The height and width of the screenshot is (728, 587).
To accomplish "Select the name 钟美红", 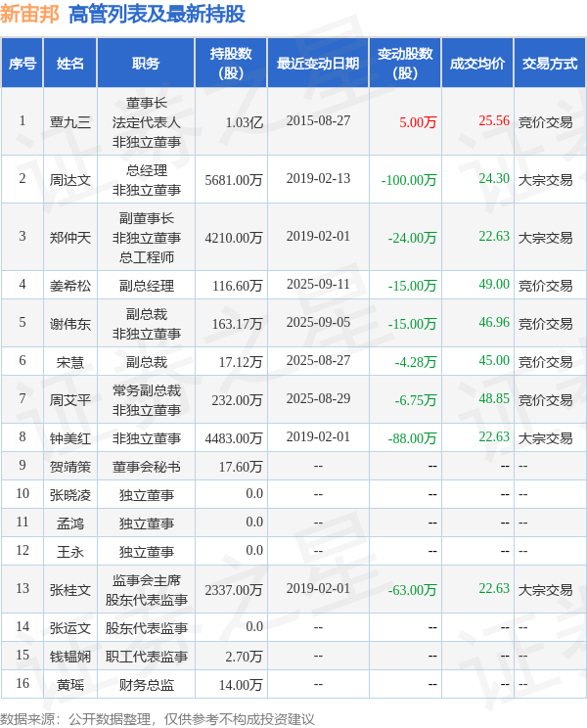I will point(70,437).
